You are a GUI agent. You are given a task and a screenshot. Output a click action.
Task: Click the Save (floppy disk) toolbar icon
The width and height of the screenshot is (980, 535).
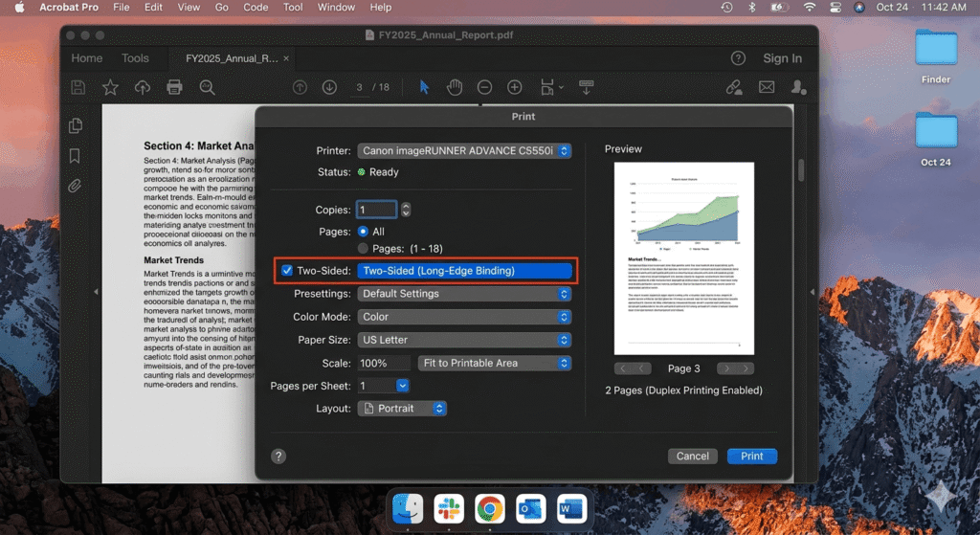pos(78,87)
